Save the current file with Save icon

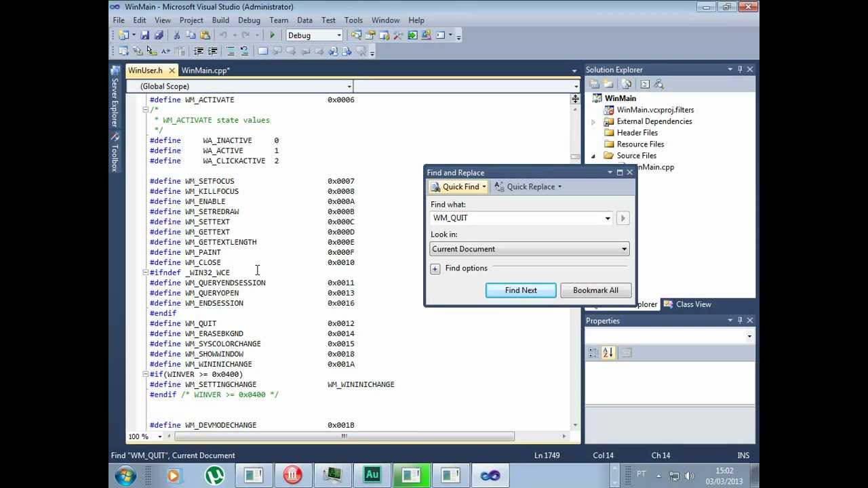144,35
